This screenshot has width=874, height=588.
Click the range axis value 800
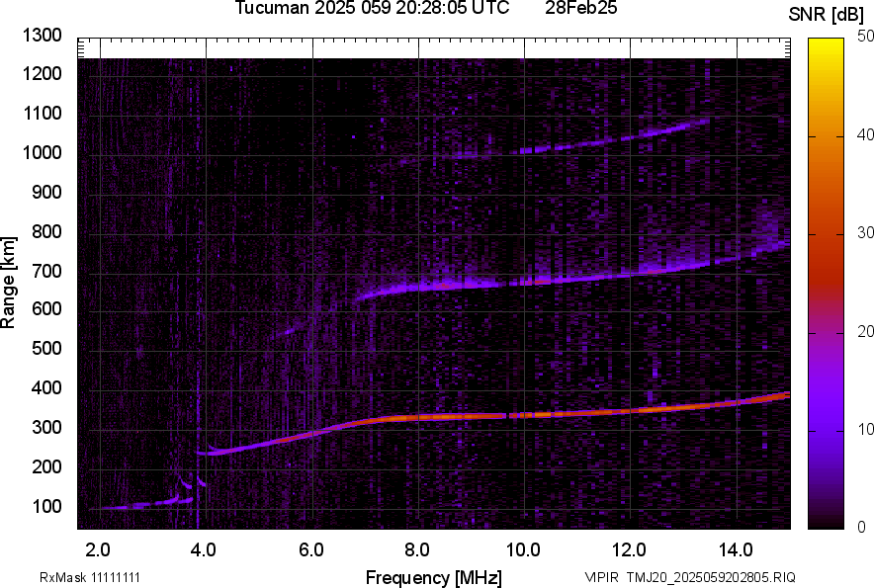(46, 231)
